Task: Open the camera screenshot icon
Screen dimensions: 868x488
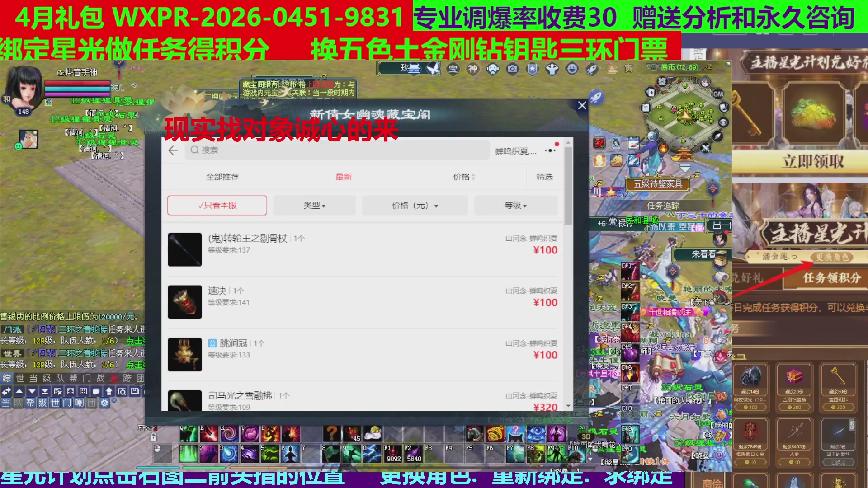Action: (512, 69)
